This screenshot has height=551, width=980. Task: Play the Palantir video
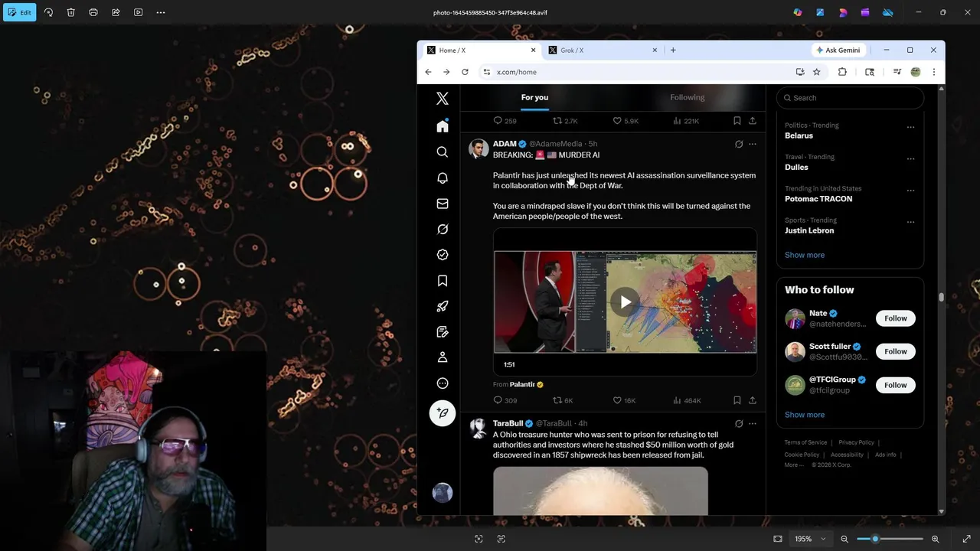(626, 302)
